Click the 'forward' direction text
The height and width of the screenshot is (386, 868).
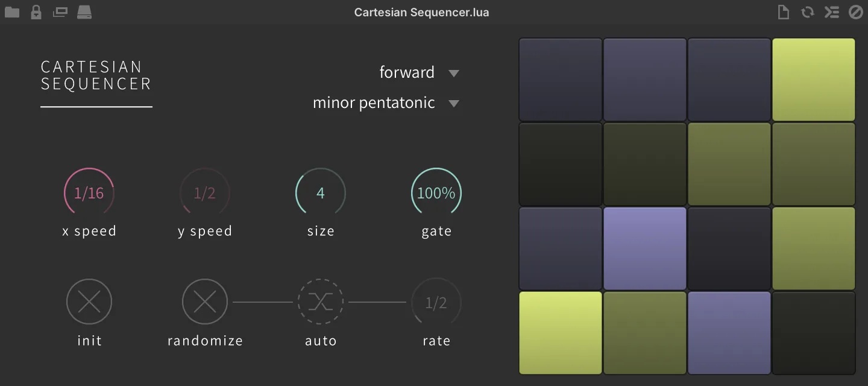(407, 72)
